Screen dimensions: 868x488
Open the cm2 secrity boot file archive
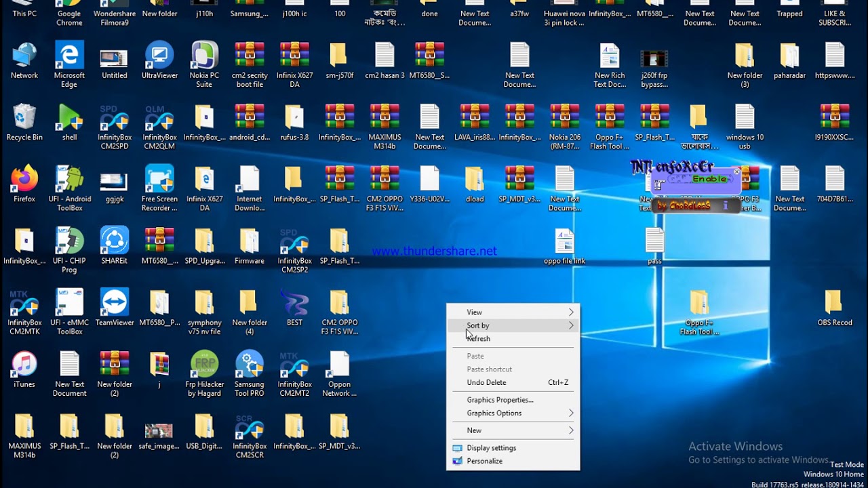[x=249, y=55]
